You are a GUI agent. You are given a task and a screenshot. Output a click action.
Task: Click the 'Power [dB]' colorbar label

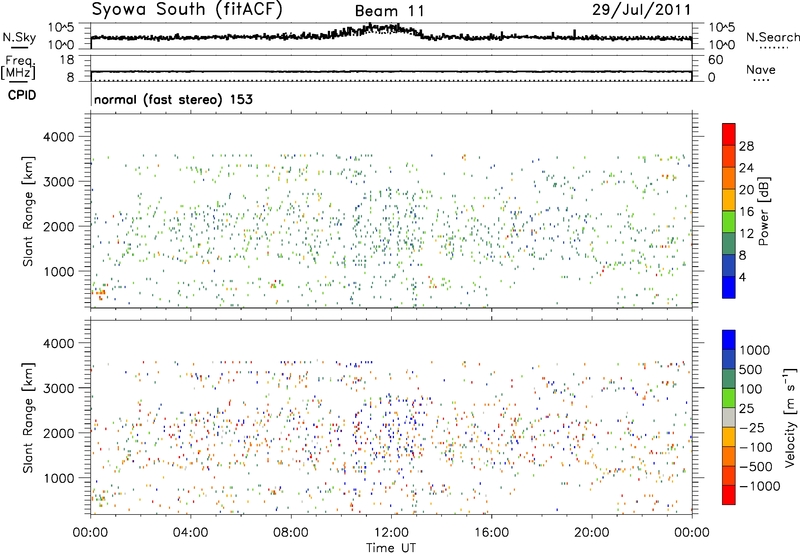tap(763, 211)
